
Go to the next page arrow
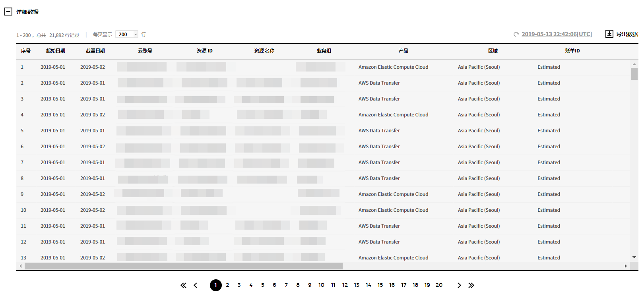[459, 285]
